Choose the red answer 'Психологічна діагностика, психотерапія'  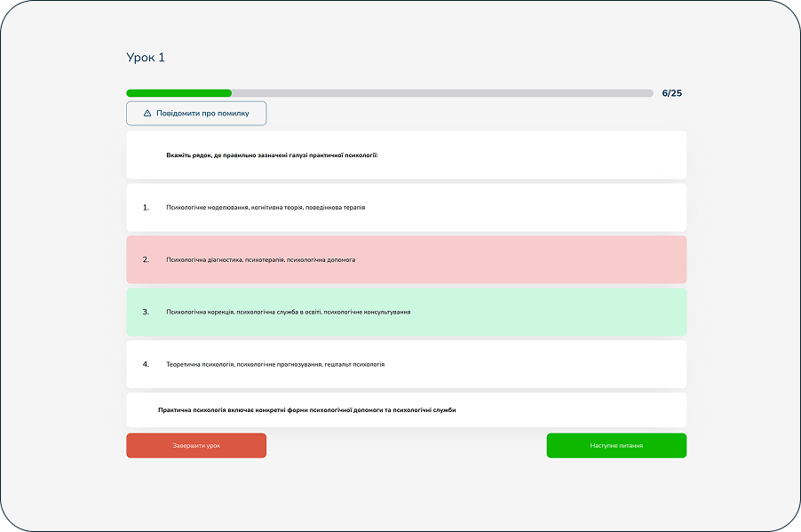(x=260, y=260)
